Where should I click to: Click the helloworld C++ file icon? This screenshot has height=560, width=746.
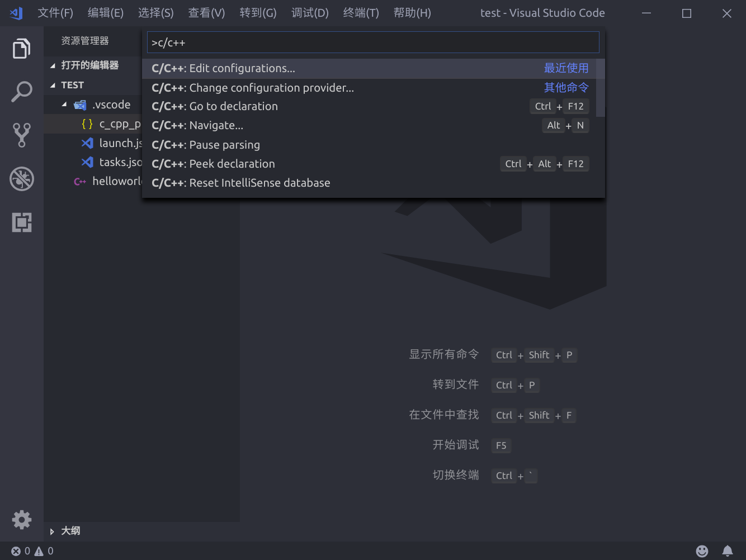pyautogui.click(x=80, y=182)
